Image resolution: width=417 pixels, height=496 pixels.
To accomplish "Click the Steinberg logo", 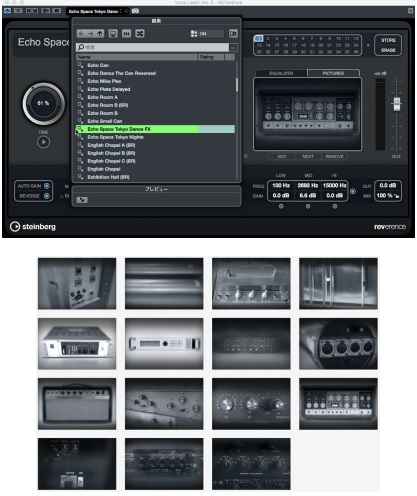I will [33, 227].
